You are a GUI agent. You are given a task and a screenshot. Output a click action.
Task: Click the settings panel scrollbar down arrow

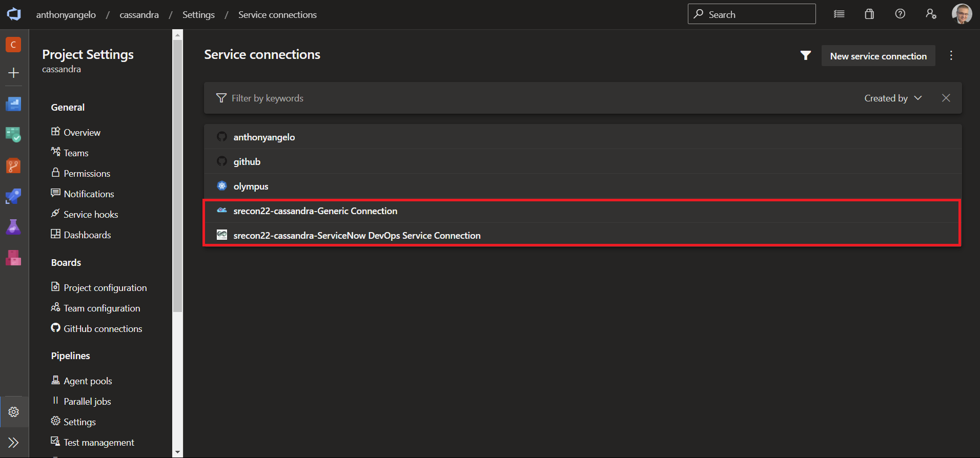coord(177,453)
